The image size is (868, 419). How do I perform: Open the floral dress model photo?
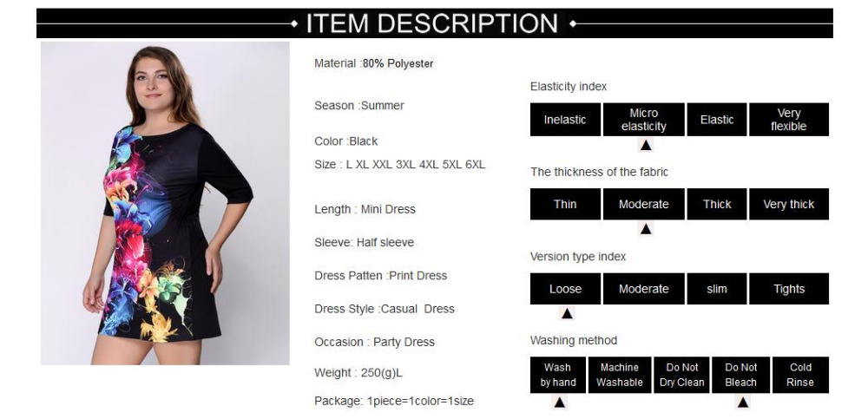165,203
